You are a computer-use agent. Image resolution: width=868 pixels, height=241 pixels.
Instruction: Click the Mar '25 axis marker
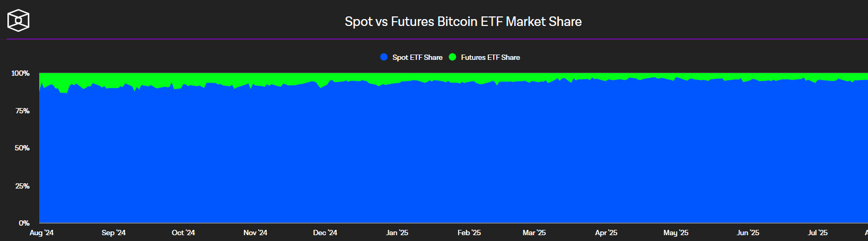point(534,233)
